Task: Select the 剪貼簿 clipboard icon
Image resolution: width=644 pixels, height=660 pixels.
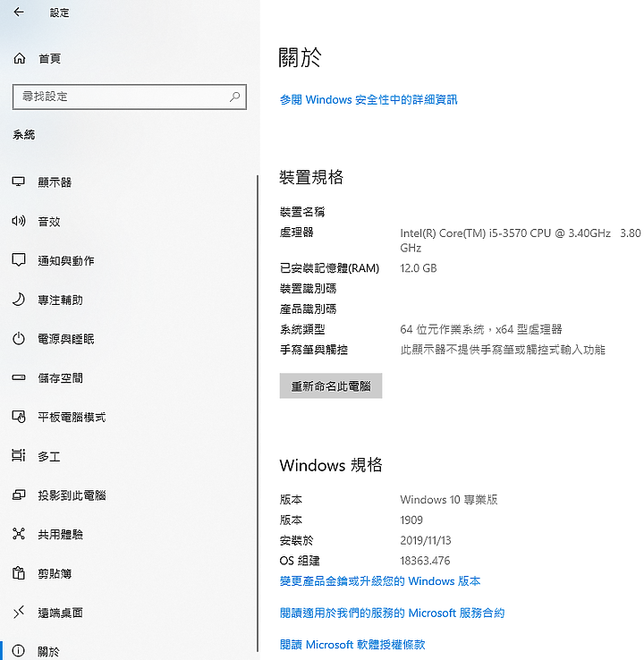Action: [x=19, y=573]
